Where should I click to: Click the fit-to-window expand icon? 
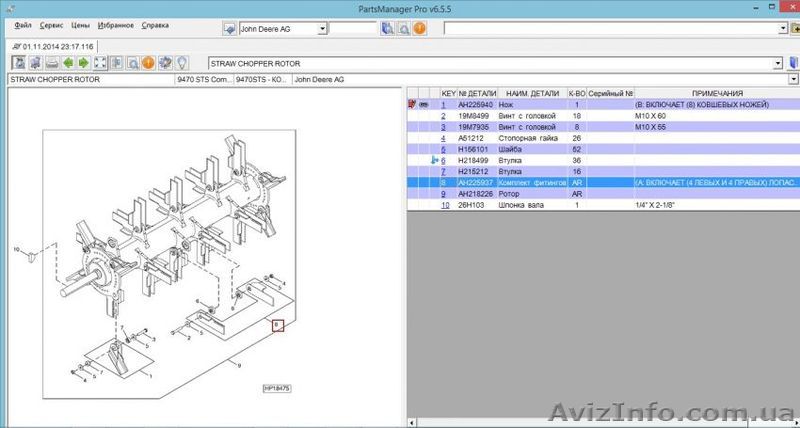pyautogui.click(x=100, y=63)
